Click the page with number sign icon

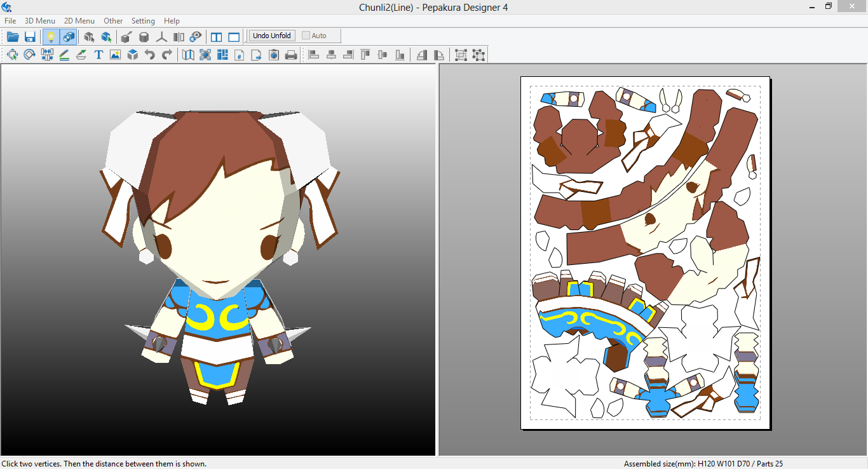tap(240, 55)
